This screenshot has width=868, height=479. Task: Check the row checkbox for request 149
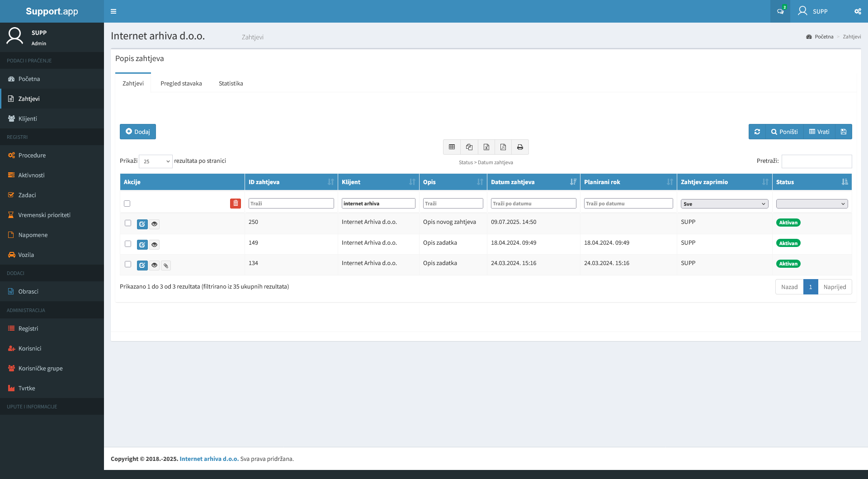point(128,244)
